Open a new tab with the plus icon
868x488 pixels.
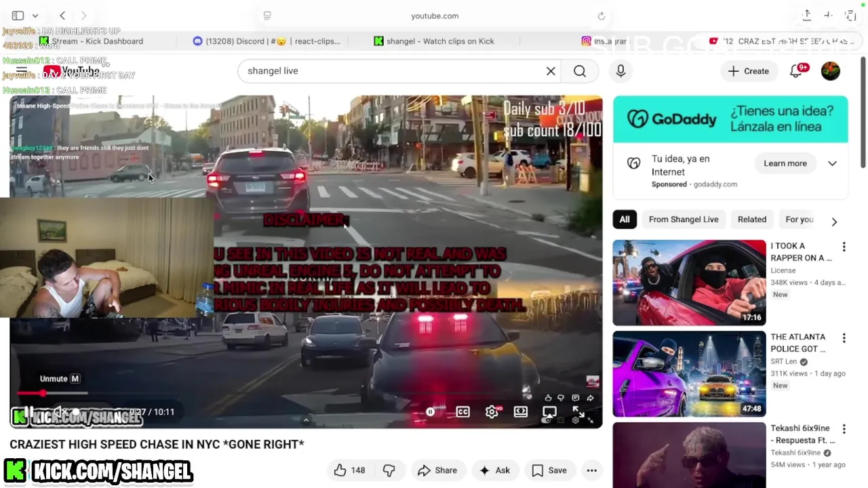coord(828,15)
